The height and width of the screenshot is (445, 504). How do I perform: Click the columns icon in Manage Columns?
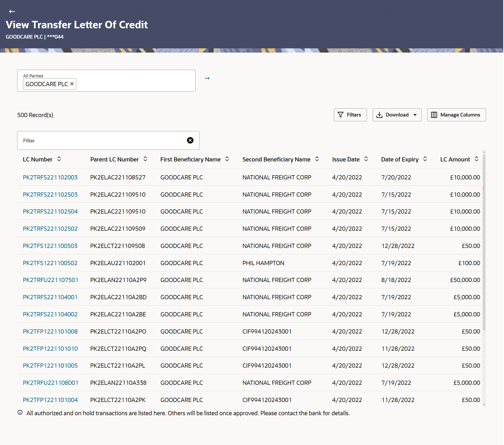[x=435, y=115]
